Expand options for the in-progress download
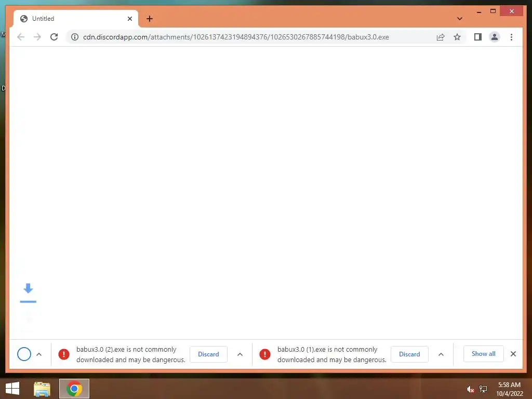Image resolution: width=532 pixels, height=399 pixels. [39, 354]
